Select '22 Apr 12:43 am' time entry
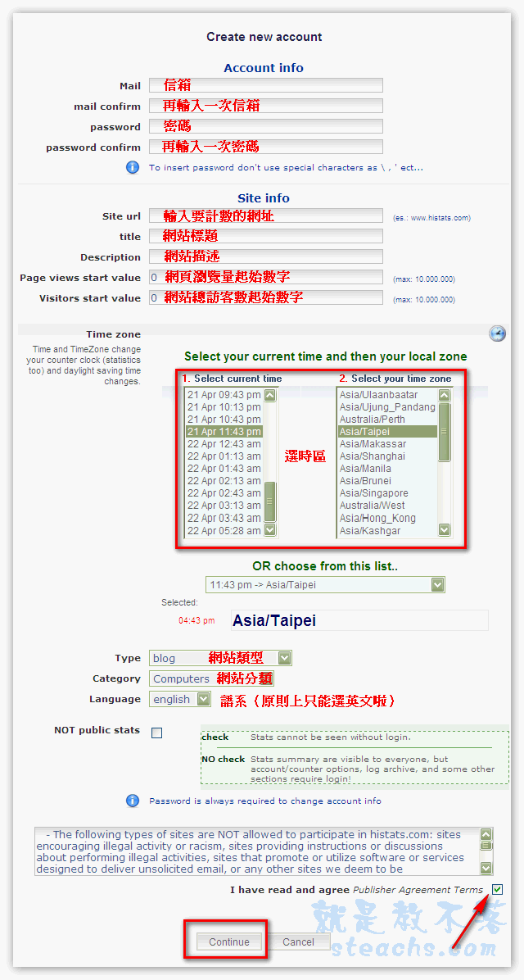The height and width of the screenshot is (980, 524). coord(224,444)
